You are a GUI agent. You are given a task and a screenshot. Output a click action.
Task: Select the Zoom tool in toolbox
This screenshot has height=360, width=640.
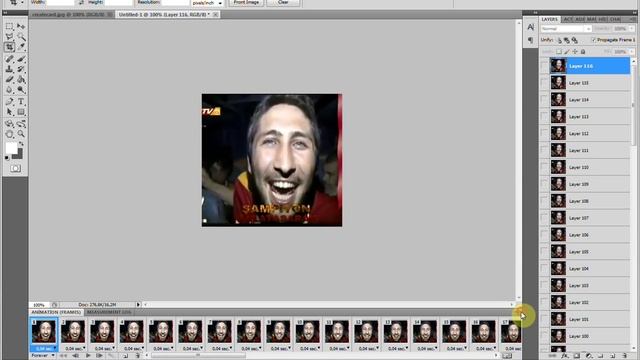tap(21, 133)
